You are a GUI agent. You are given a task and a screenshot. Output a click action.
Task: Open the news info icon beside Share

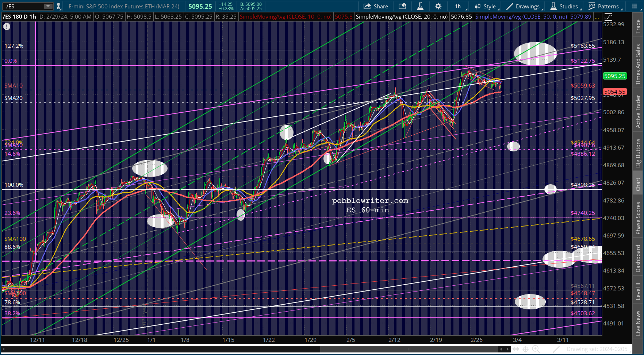pyautogui.click(x=402, y=6)
